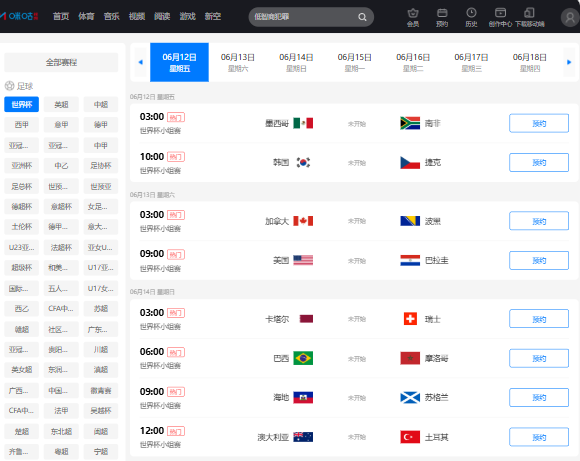Open the 历史 watch history icon

point(471,17)
